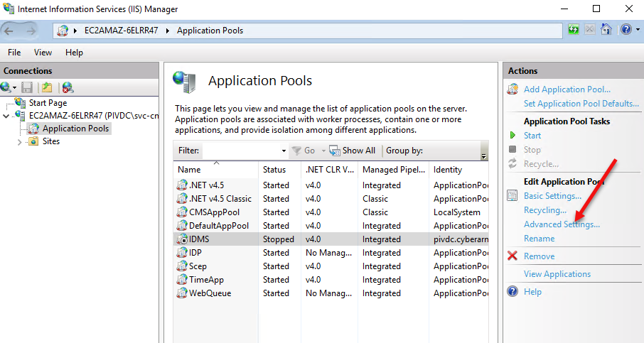Click the green Refresh page icon

(574, 30)
